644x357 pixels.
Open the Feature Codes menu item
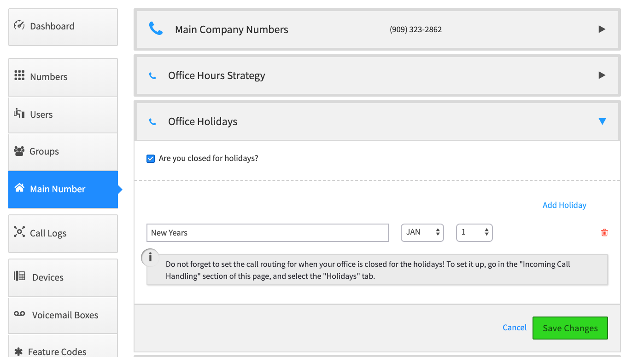point(63,346)
